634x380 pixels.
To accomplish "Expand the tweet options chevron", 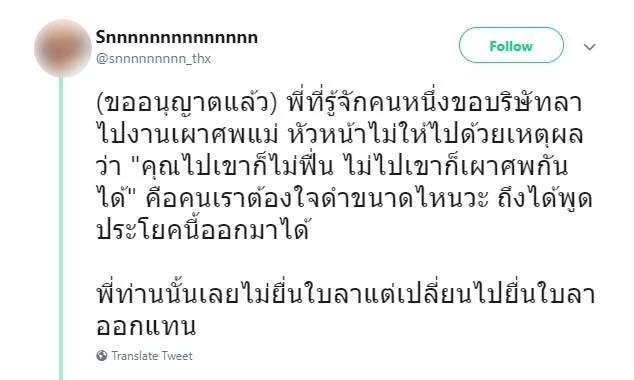I will coord(590,47).
